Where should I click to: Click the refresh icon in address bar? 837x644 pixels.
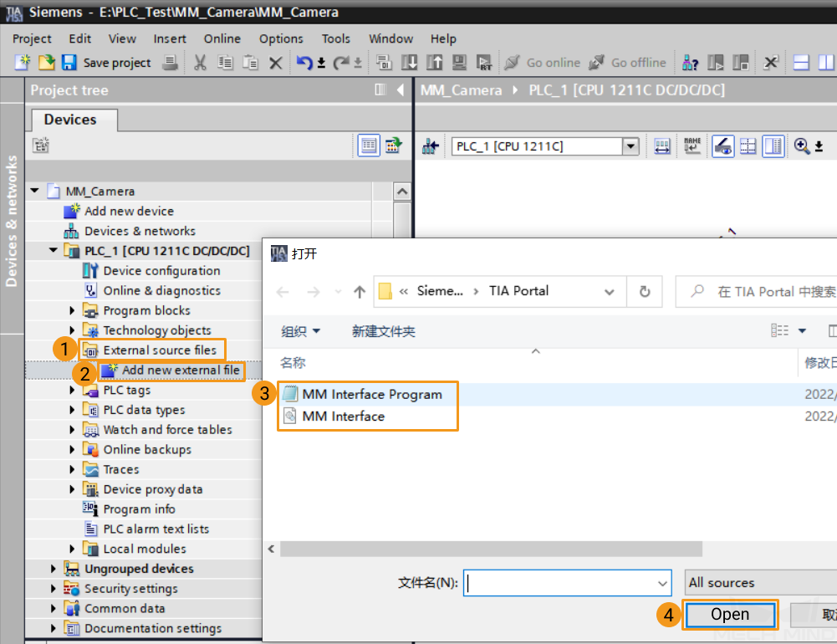(645, 292)
